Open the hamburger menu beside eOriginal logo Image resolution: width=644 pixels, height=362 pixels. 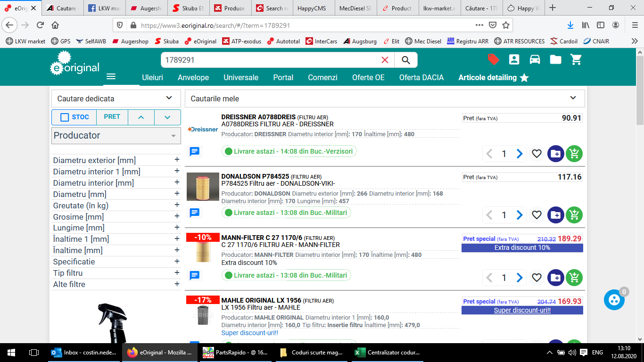tap(111, 77)
